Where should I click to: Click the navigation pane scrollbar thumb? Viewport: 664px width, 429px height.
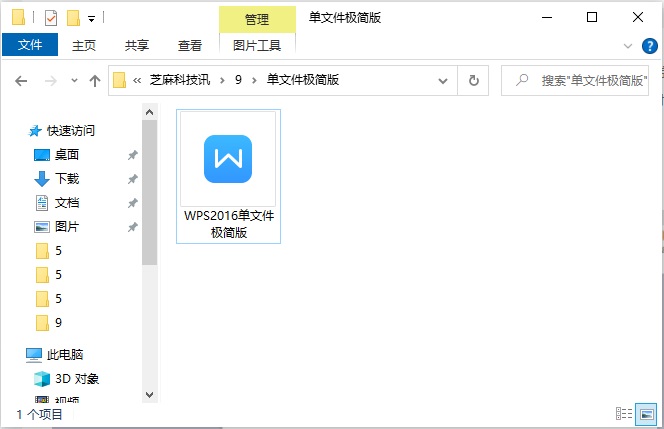pyautogui.click(x=149, y=193)
